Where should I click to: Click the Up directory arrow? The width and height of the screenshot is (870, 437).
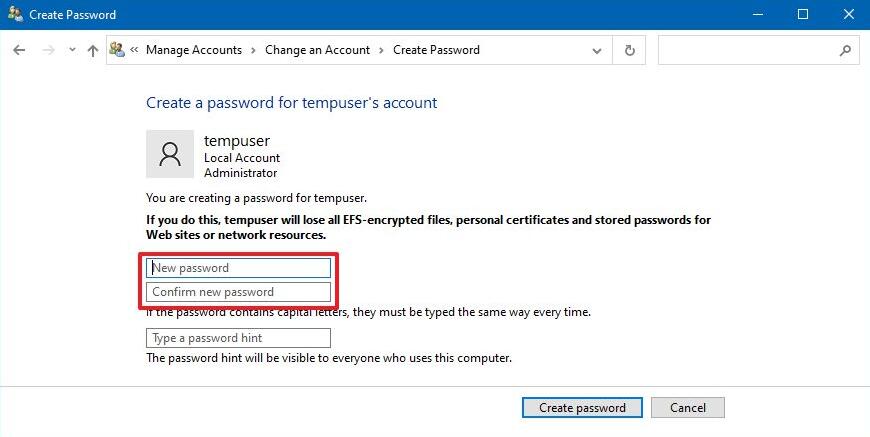click(93, 50)
